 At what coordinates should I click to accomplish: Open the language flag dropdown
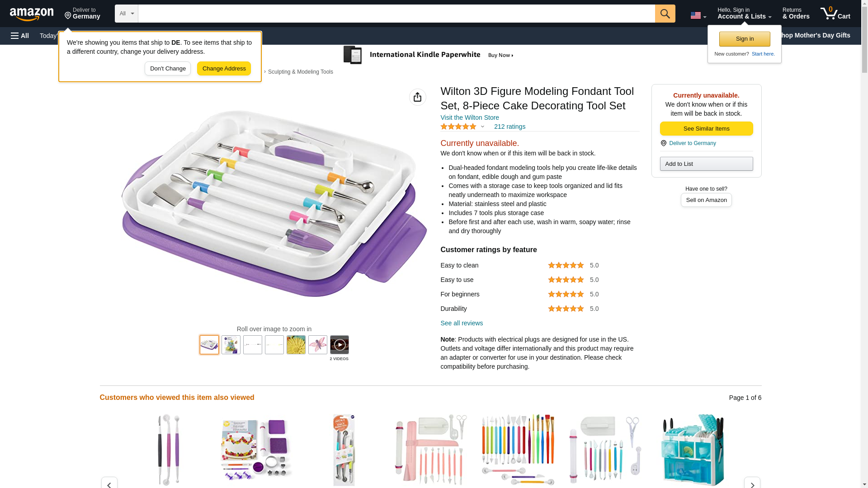click(698, 16)
